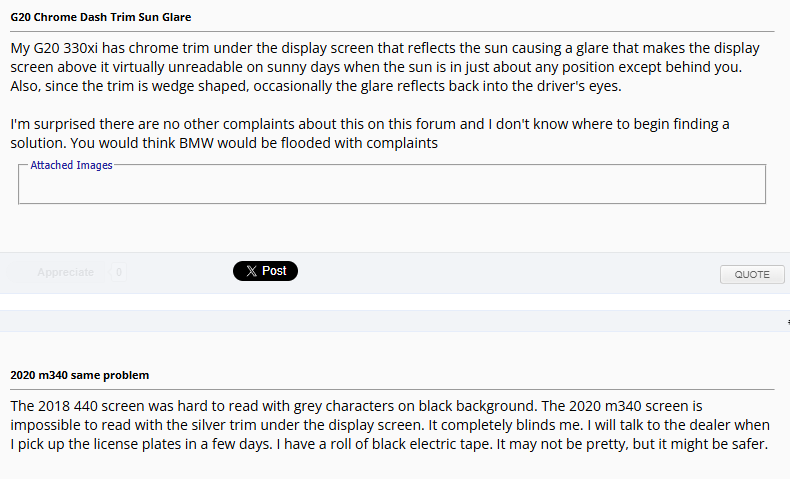Click the Appreciate count showing 0
The height and width of the screenshot is (479, 790).
[119, 272]
